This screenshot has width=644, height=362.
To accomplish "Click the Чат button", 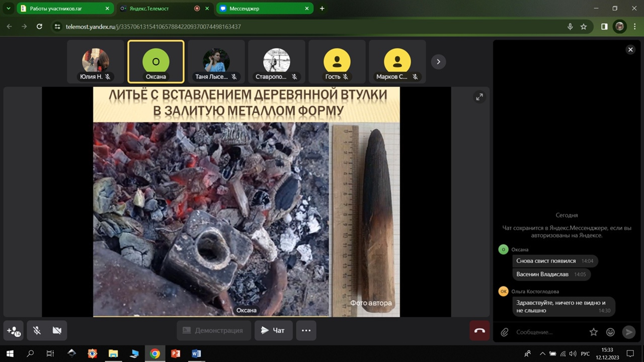I will coord(273,330).
